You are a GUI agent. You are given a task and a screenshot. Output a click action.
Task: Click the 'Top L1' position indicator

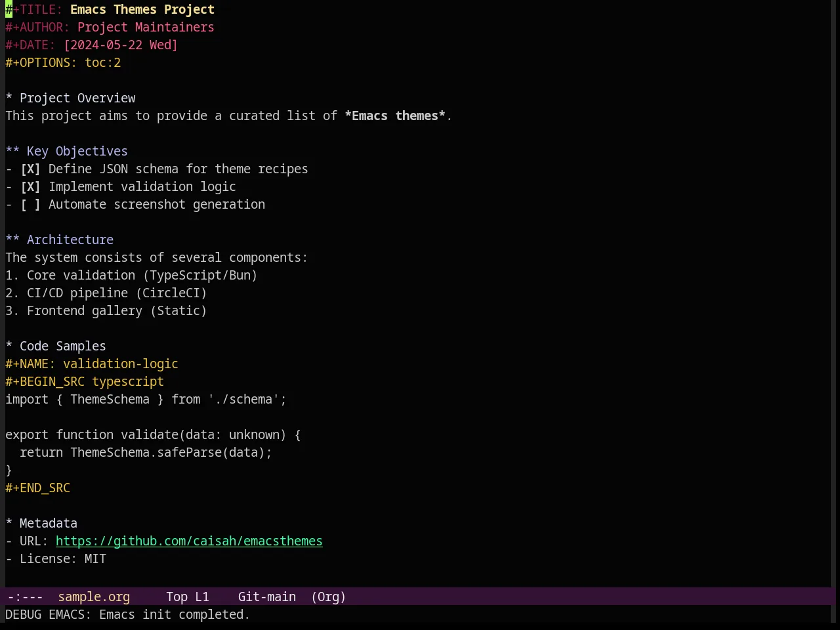click(x=188, y=597)
